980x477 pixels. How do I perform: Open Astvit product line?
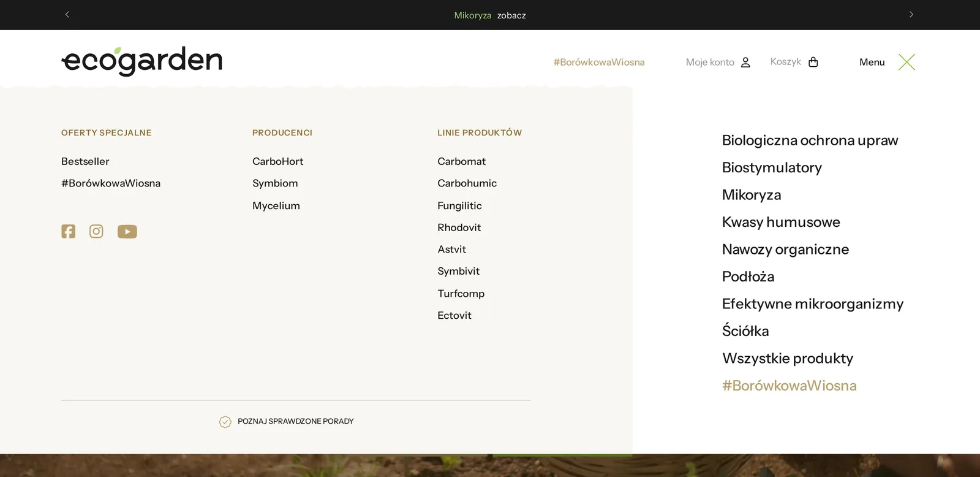point(451,250)
